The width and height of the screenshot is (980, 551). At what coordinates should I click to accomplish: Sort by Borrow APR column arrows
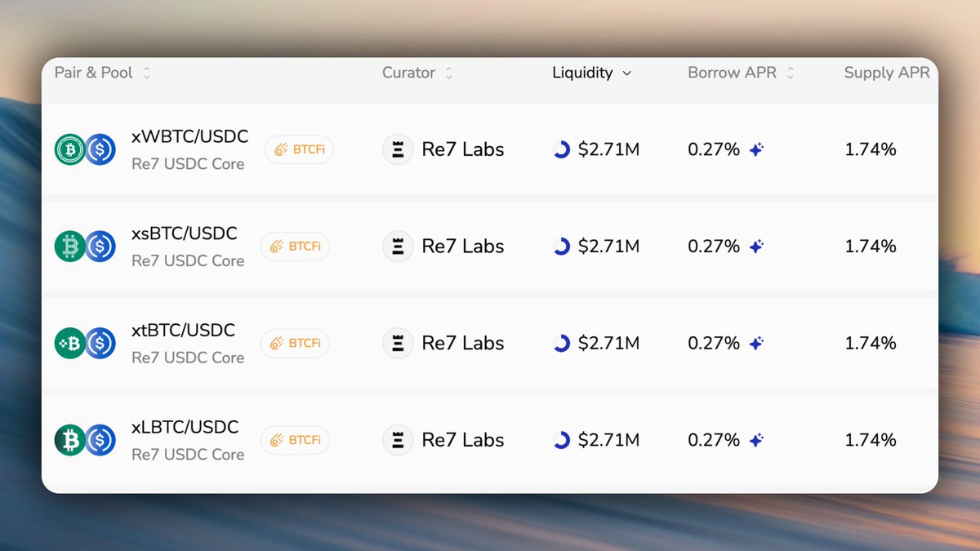790,73
